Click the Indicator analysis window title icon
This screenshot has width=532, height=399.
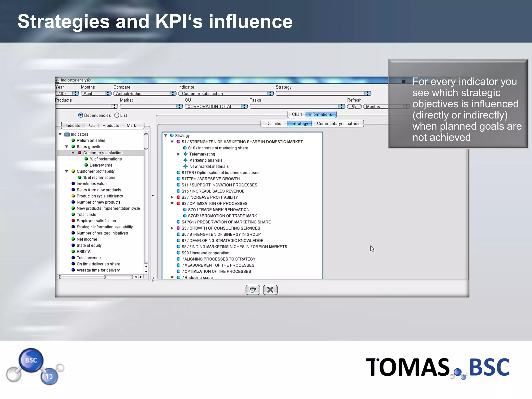pyautogui.click(x=57, y=80)
